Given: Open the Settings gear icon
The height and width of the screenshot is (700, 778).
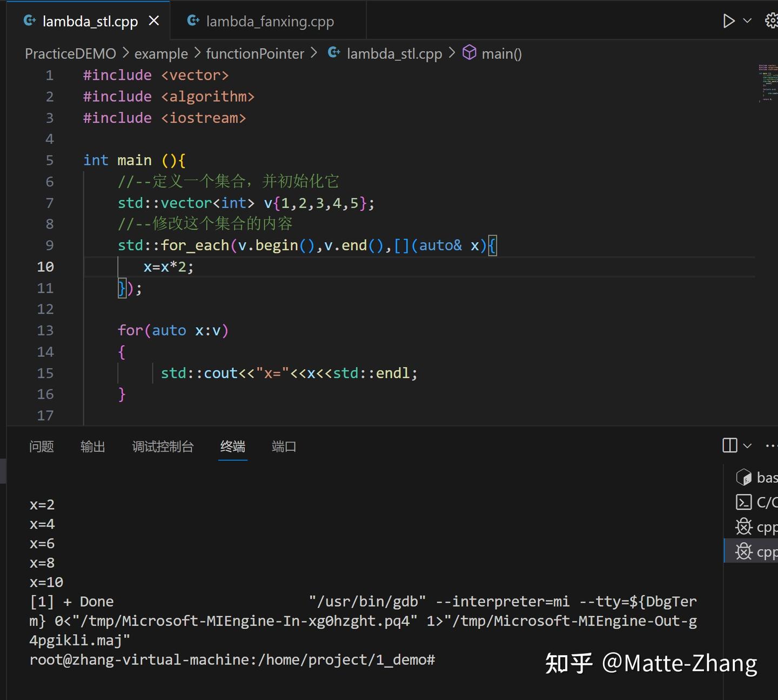Looking at the screenshot, I should coord(772,21).
